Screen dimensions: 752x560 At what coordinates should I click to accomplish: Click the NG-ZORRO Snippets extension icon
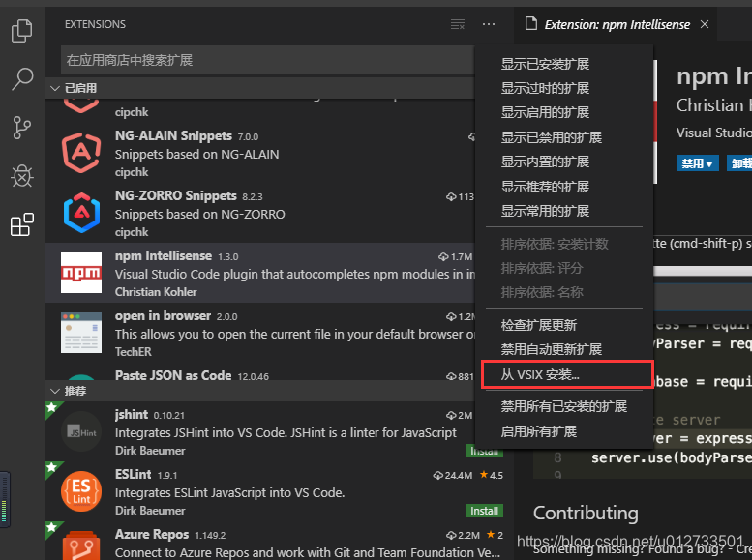click(x=81, y=213)
